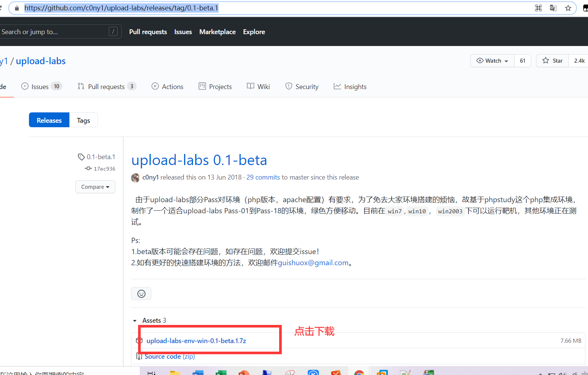588x375 pixels.
Task: Click the Google Translate icon
Action: 553,8
